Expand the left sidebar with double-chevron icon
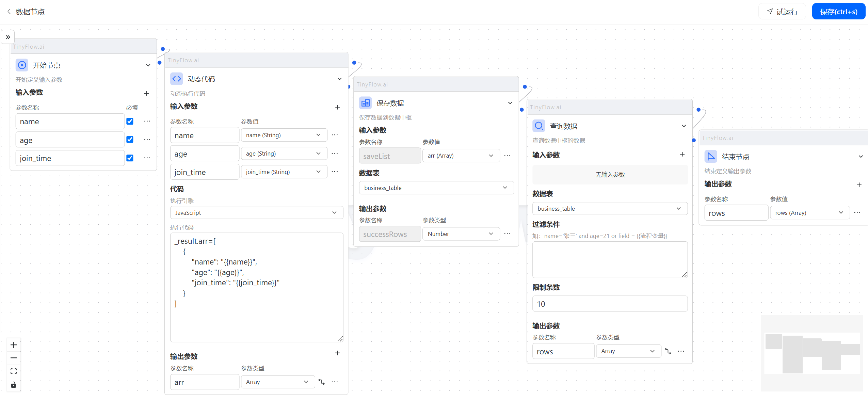This screenshot has height=401, width=868. point(8,37)
